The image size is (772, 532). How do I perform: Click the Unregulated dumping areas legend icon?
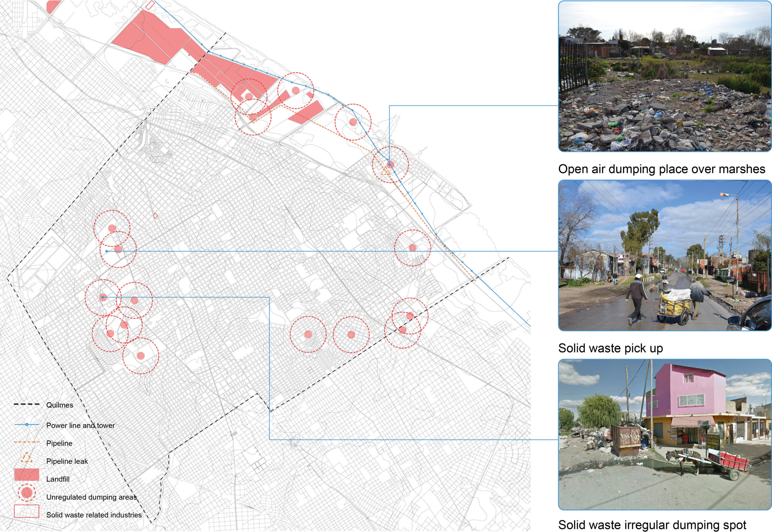(27, 493)
